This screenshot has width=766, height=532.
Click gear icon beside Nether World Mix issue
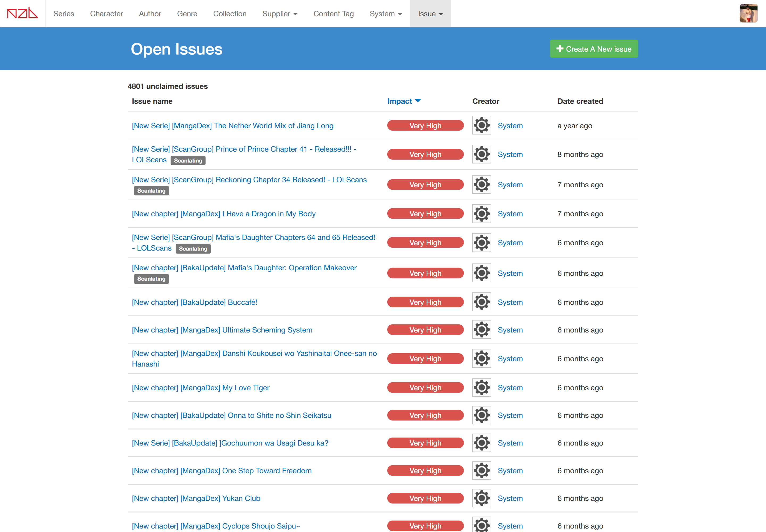coord(481,125)
